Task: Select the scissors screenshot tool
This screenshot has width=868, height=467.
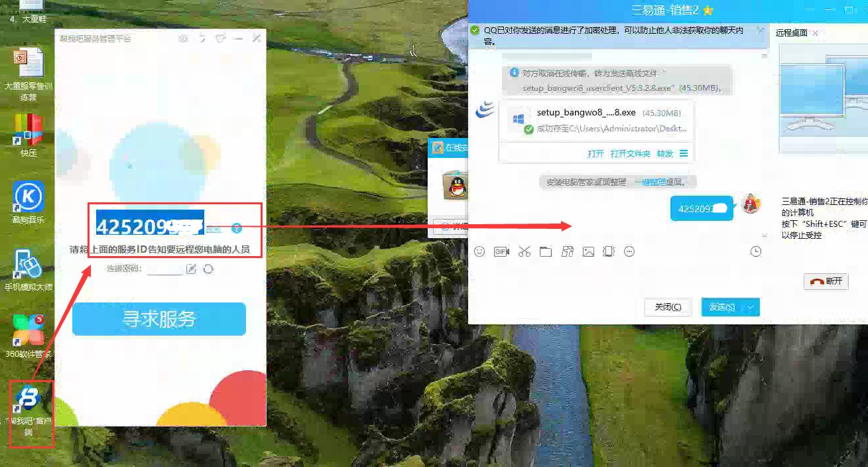Action: 525,251
